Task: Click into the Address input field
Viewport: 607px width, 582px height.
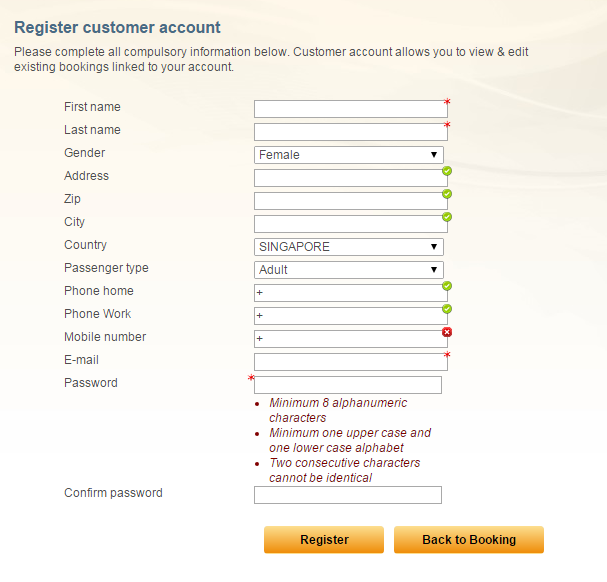Action: pos(350,178)
